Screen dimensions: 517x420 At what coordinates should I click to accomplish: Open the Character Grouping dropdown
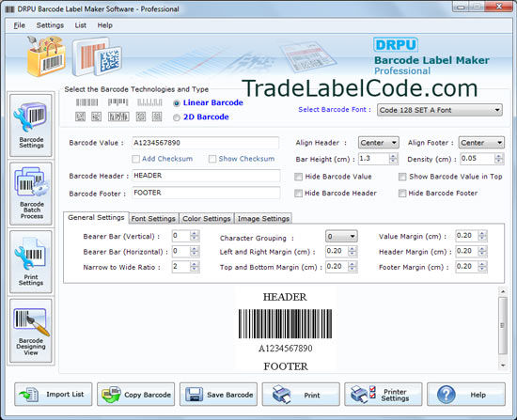point(341,237)
